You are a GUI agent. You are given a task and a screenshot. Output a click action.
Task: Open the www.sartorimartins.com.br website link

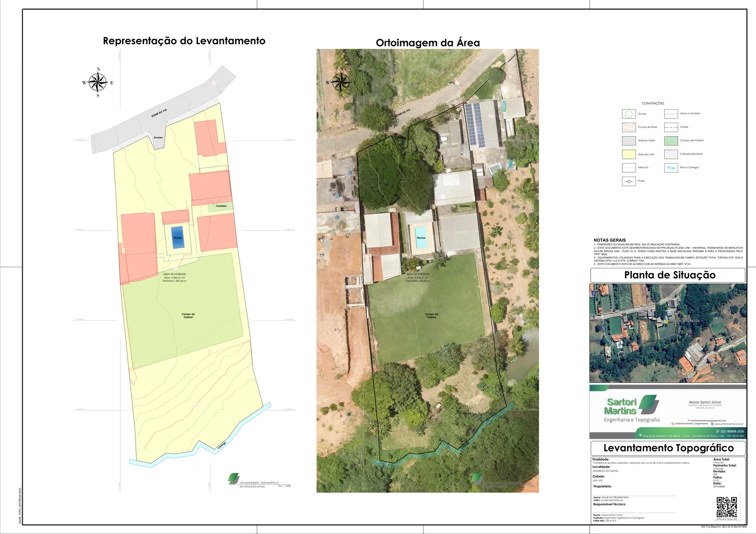pyautogui.click(x=729, y=424)
